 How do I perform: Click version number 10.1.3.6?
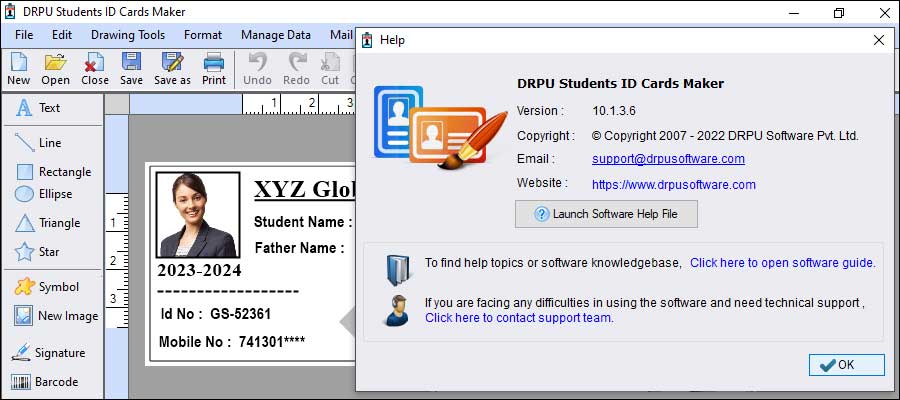click(x=614, y=111)
